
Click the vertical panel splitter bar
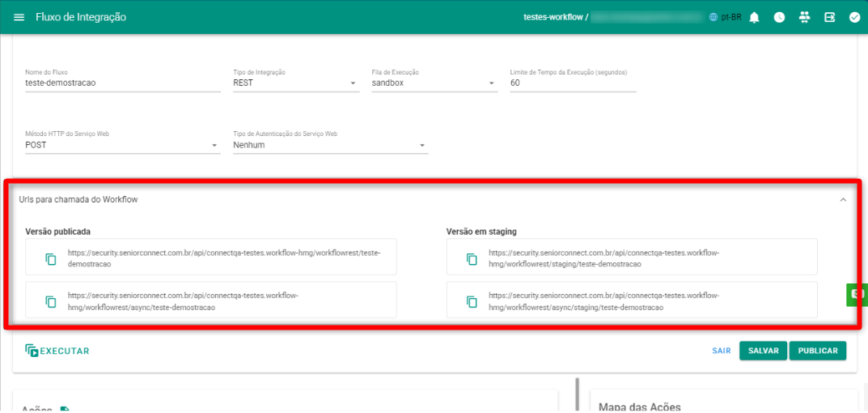[x=577, y=395]
